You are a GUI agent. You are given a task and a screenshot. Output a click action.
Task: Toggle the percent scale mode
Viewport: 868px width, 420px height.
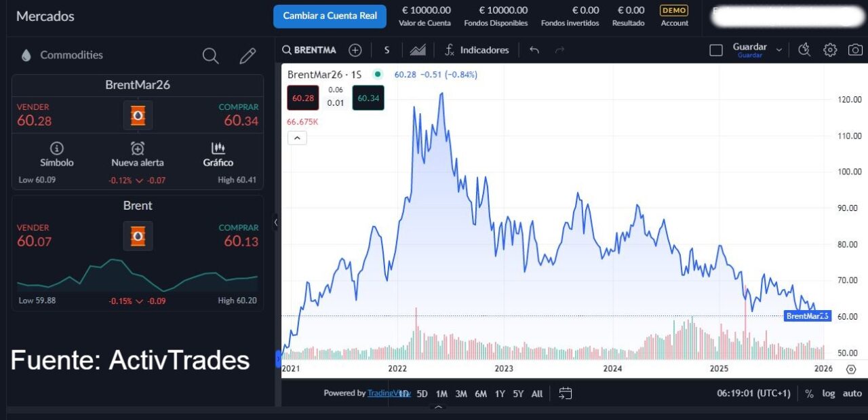(809, 394)
